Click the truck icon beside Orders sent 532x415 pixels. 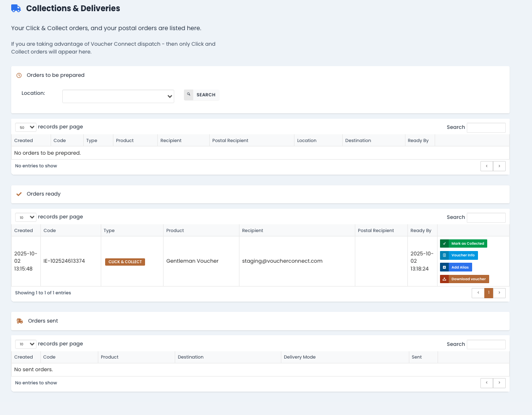tap(19, 321)
